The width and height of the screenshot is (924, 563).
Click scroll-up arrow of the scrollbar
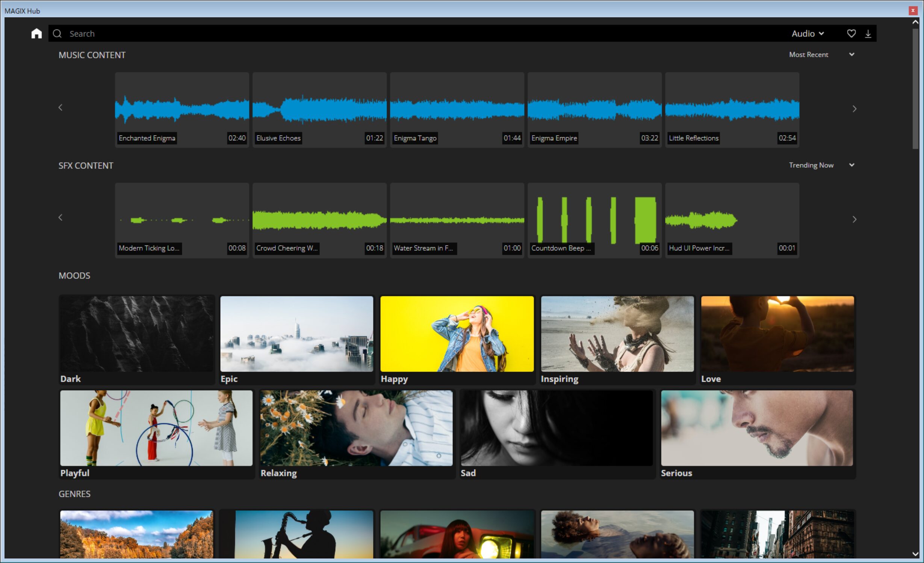tap(915, 22)
